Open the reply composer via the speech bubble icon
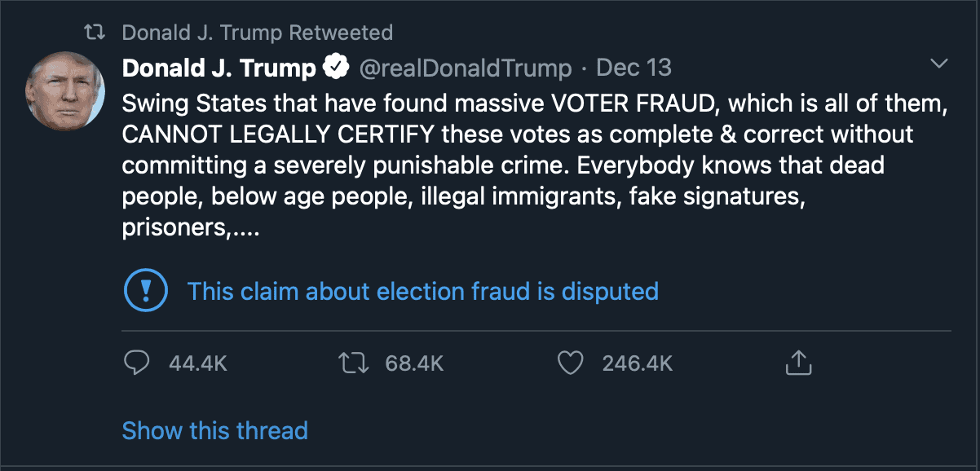This screenshot has height=471, width=980. point(137,363)
